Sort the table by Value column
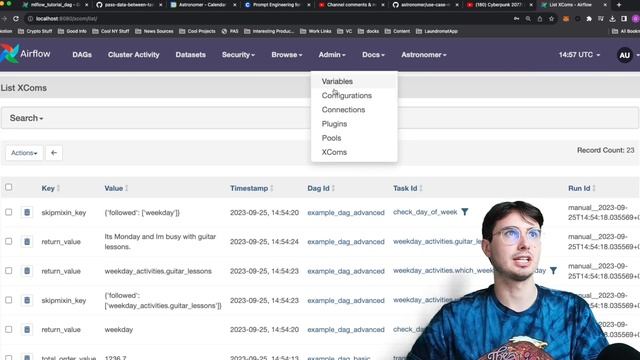This screenshot has width=640, height=360. (x=116, y=188)
